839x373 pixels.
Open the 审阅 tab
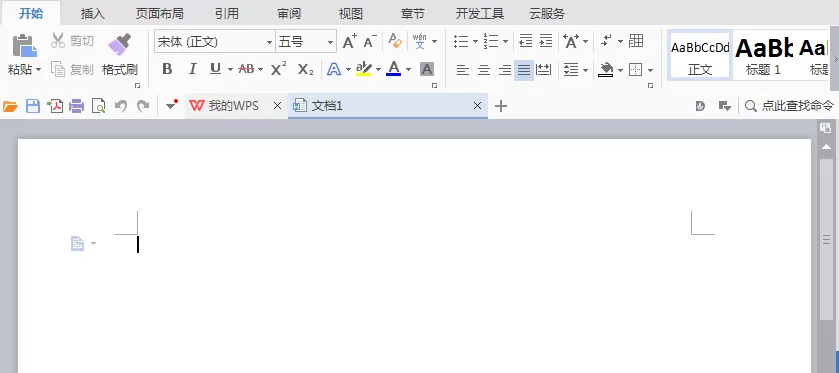(289, 13)
